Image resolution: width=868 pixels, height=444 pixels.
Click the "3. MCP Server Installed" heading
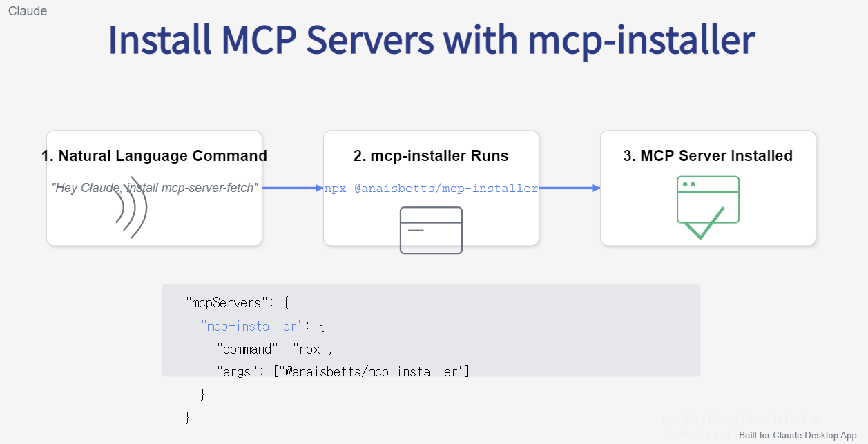(708, 156)
